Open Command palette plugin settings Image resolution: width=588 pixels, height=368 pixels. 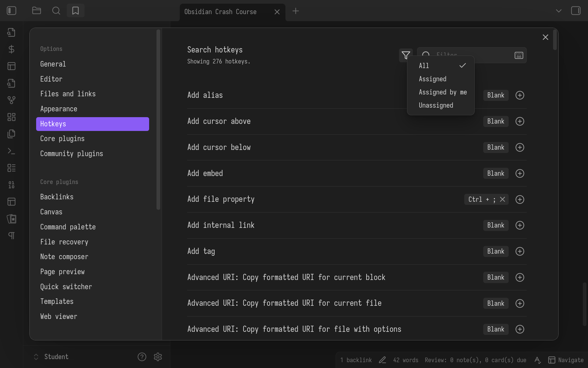pos(92,227)
